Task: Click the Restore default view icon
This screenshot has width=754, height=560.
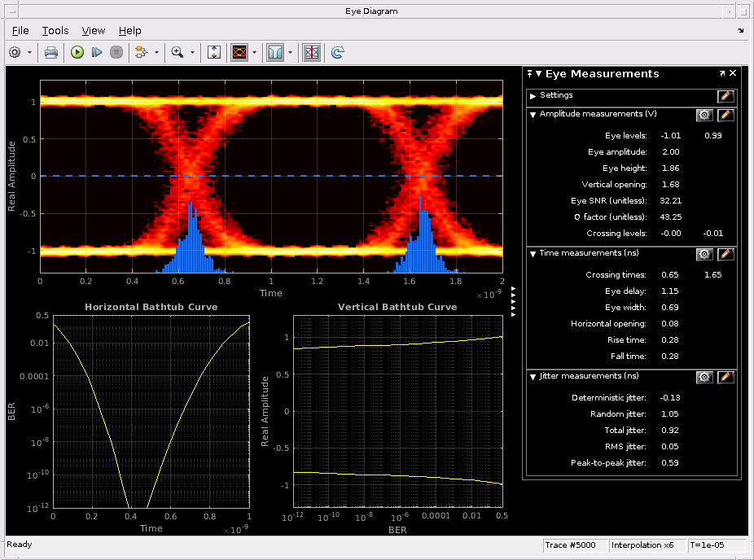Action: (x=338, y=52)
